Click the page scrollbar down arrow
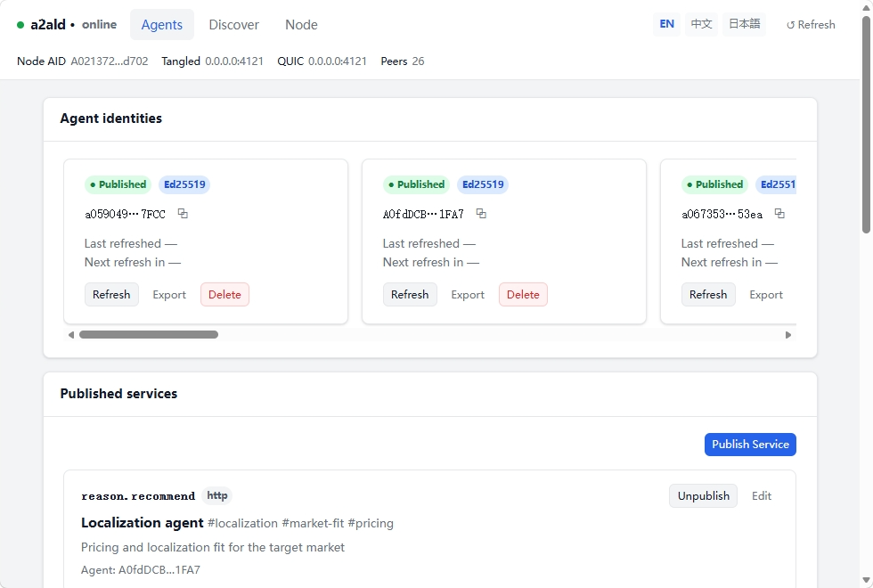The image size is (873, 588). (x=866, y=581)
